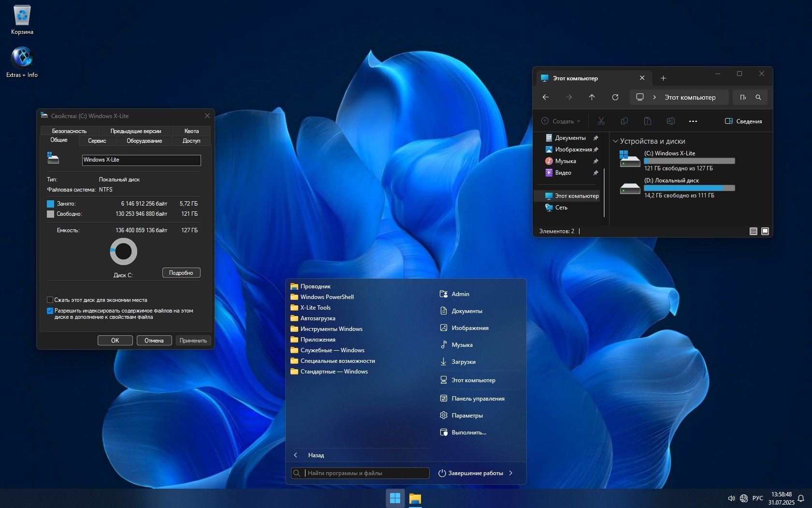Click the File Explorer taskbar icon
This screenshot has width=812, height=508.
tap(415, 498)
